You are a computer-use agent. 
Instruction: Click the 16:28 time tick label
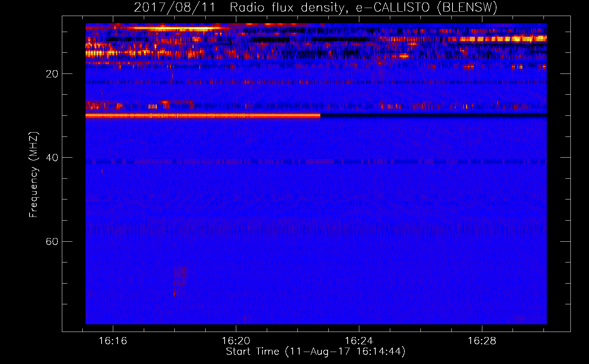[482, 341]
